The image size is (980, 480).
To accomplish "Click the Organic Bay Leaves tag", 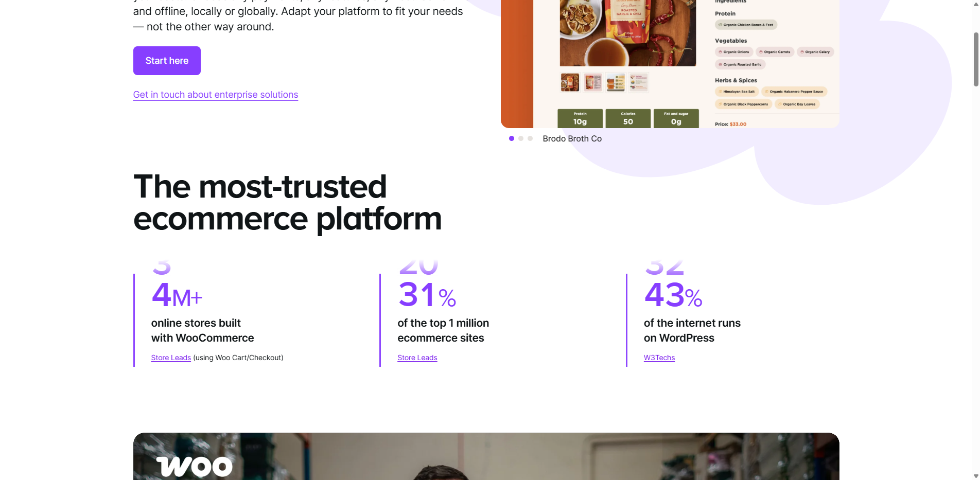I will 798,103.
